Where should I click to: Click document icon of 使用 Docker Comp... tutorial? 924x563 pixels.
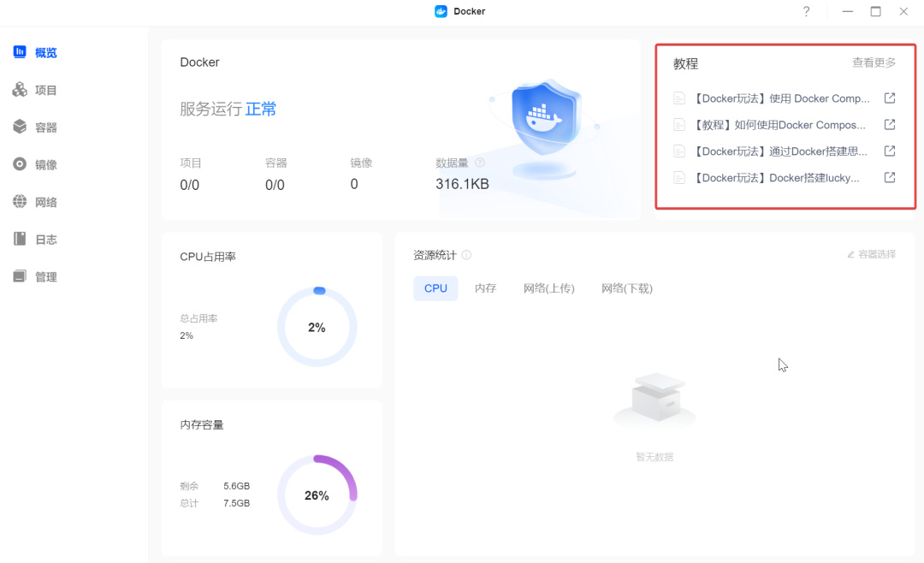(x=678, y=98)
